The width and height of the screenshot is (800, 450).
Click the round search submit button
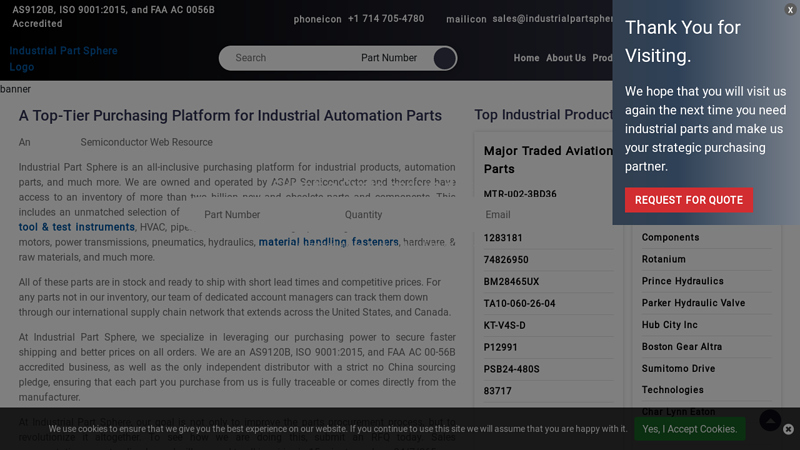[x=444, y=58]
